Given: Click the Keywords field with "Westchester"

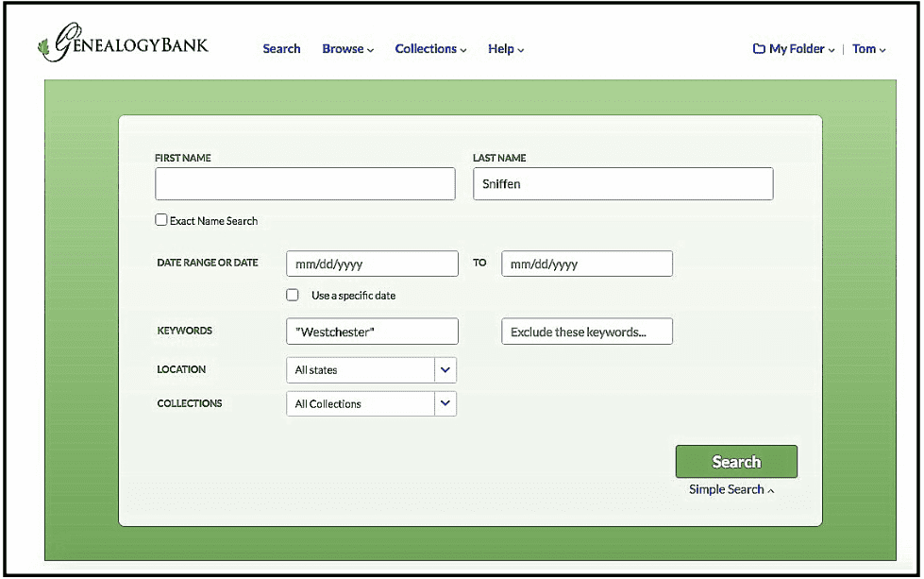Looking at the screenshot, I should point(372,332).
